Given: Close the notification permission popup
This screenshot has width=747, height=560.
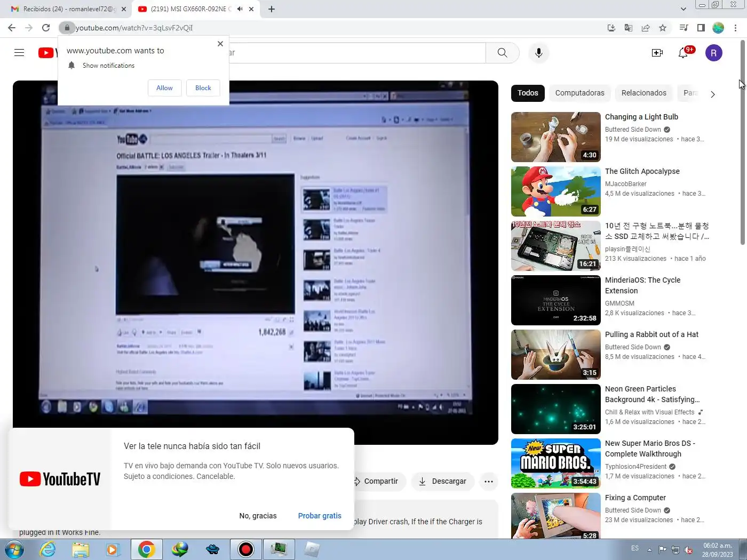Looking at the screenshot, I should click(220, 44).
